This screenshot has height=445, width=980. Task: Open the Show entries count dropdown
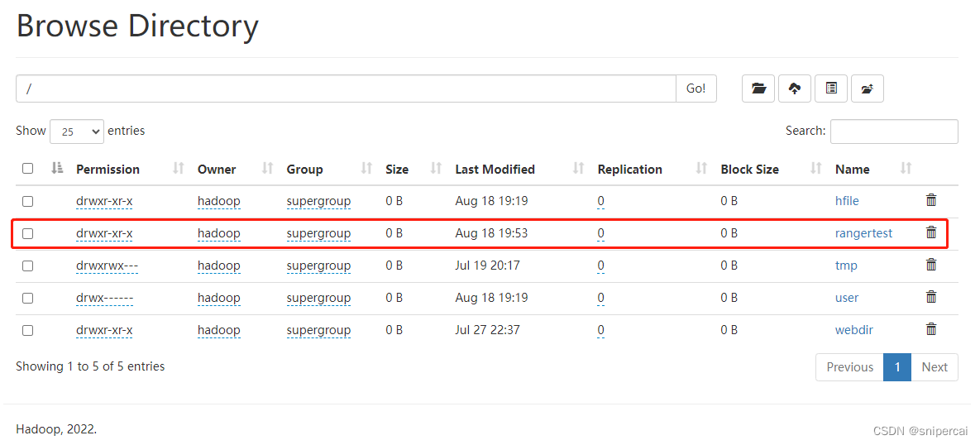(x=77, y=132)
